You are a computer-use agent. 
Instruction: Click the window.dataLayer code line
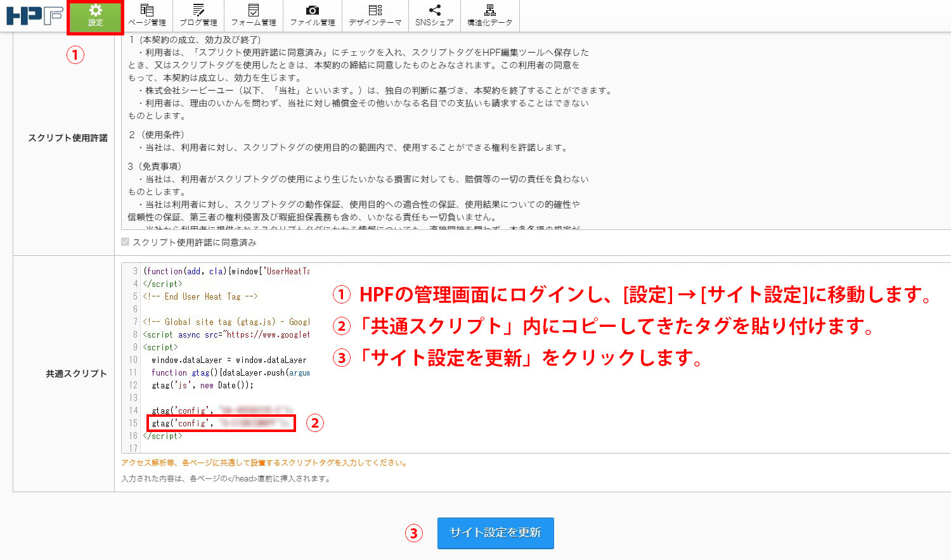coord(229,360)
